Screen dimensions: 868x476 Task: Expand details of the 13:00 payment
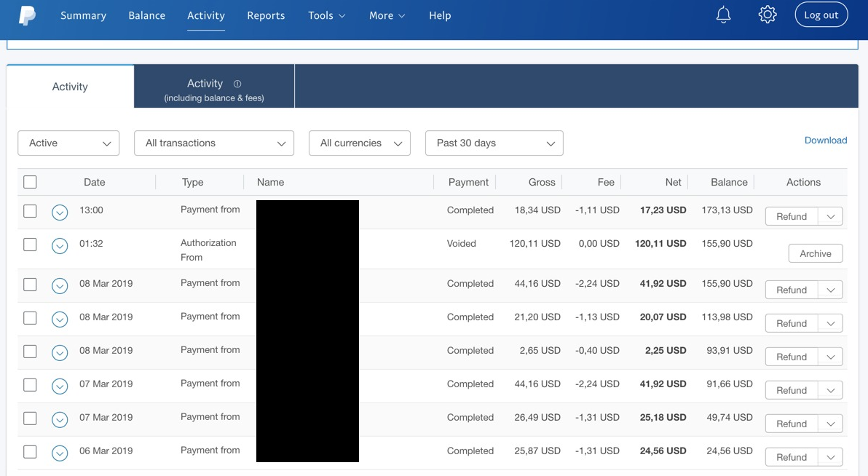point(60,212)
